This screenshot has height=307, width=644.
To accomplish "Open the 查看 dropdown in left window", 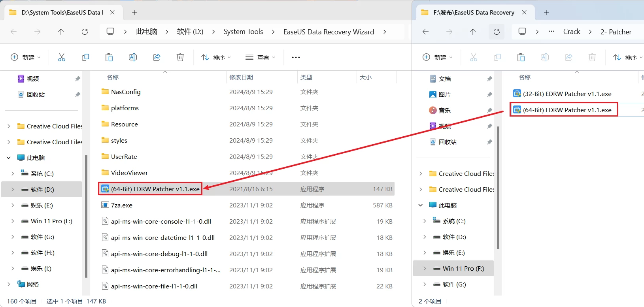I will click(261, 57).
